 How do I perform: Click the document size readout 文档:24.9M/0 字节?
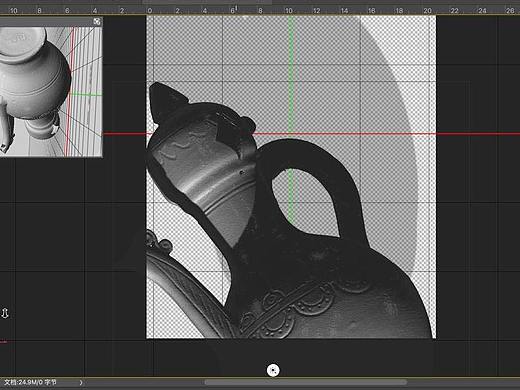click(x=30, y=382)
